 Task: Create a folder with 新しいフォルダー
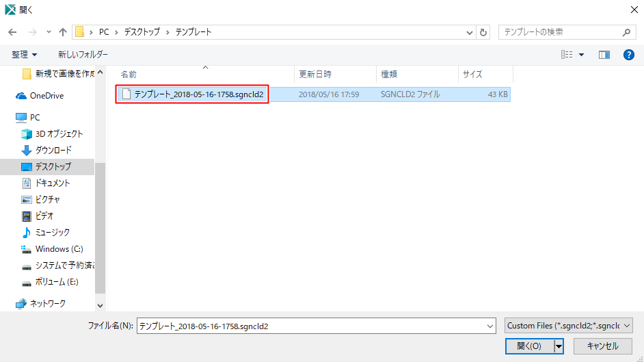point(83,54)
